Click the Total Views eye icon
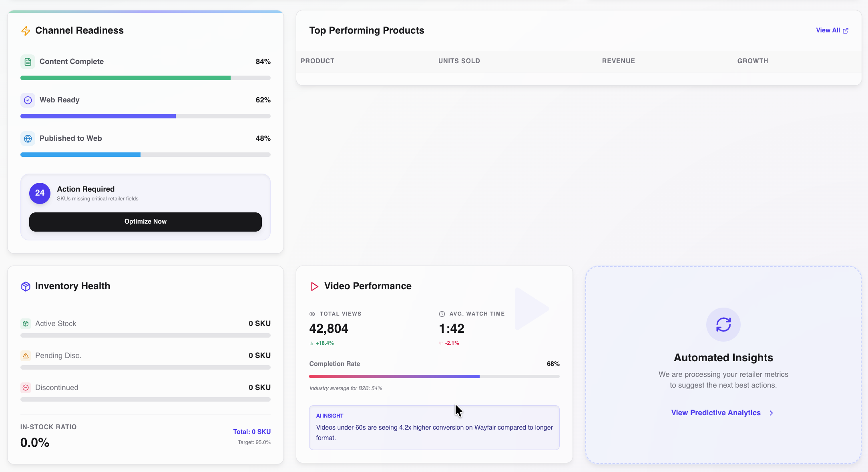The height and width of the screenshot is (472, 868). (x=312, y=314)
